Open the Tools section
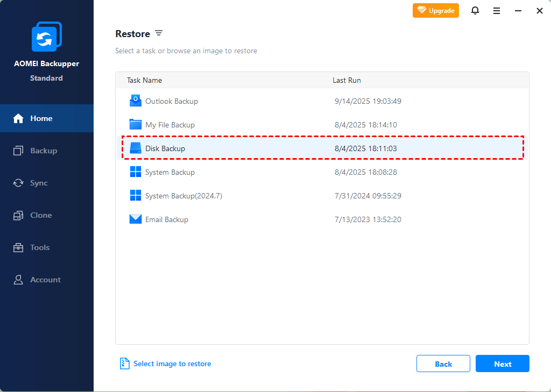Screen dimensions: 551x392 (x=40, y=247)
